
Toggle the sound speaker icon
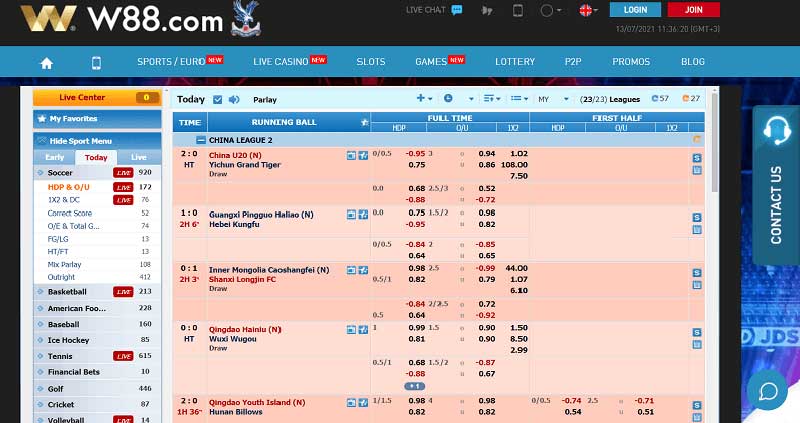(x=234, y=99)
